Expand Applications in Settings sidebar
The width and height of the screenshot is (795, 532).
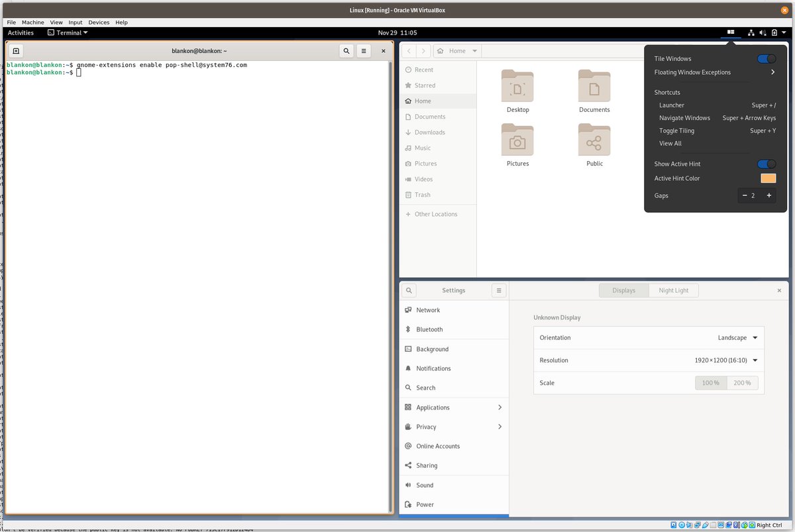pyautogui.click(x=454, y=407)
